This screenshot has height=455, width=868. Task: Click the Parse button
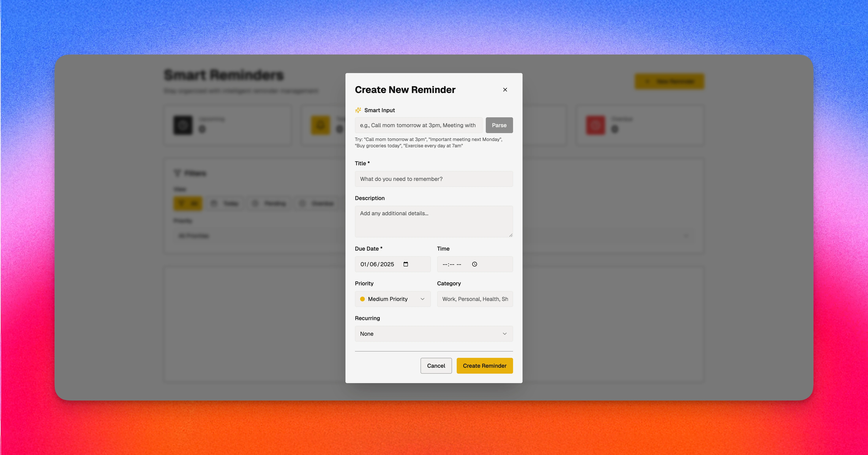coord(499,125)
